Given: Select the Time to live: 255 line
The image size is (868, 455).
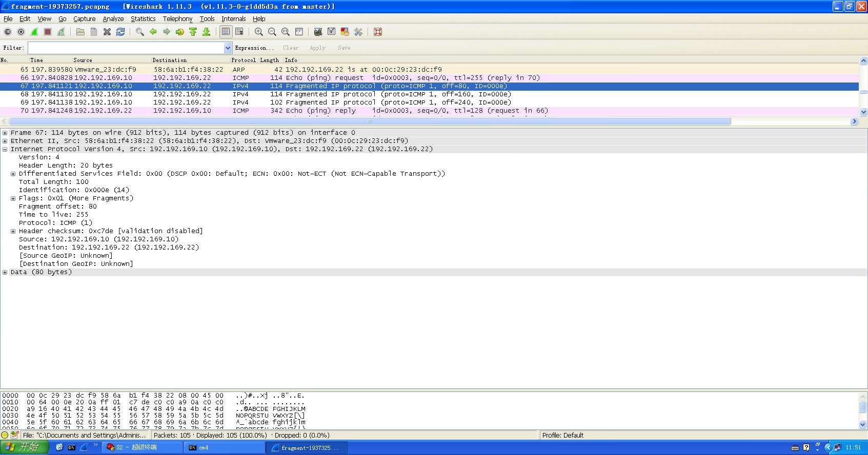Looking at the screenshot, I should coord(54,215).
